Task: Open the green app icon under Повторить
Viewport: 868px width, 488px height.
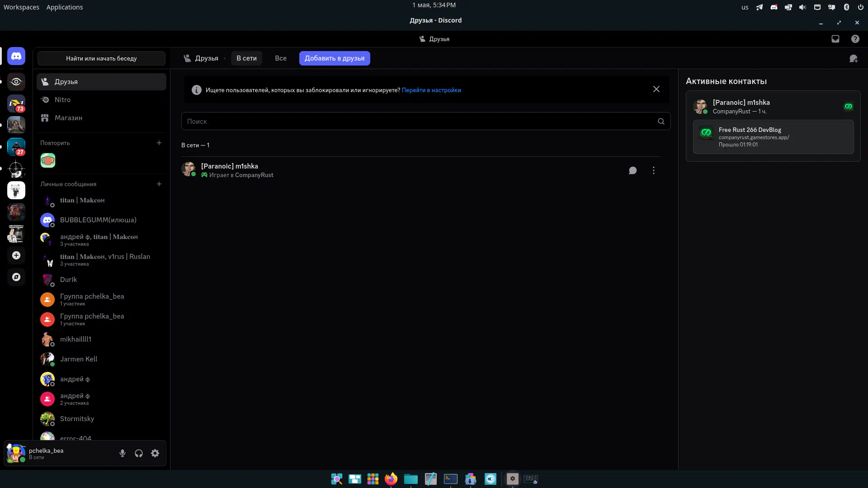Action: tap(48, 160)
